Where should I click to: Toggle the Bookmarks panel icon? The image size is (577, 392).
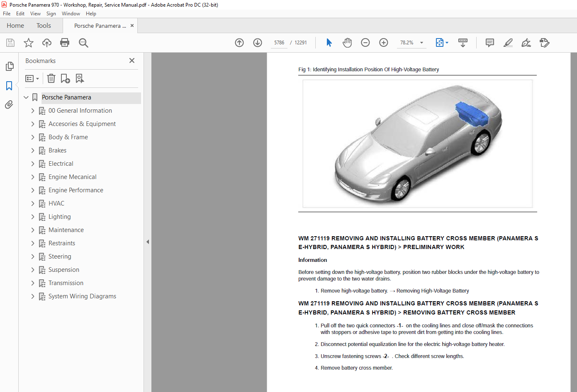[9, 85]
